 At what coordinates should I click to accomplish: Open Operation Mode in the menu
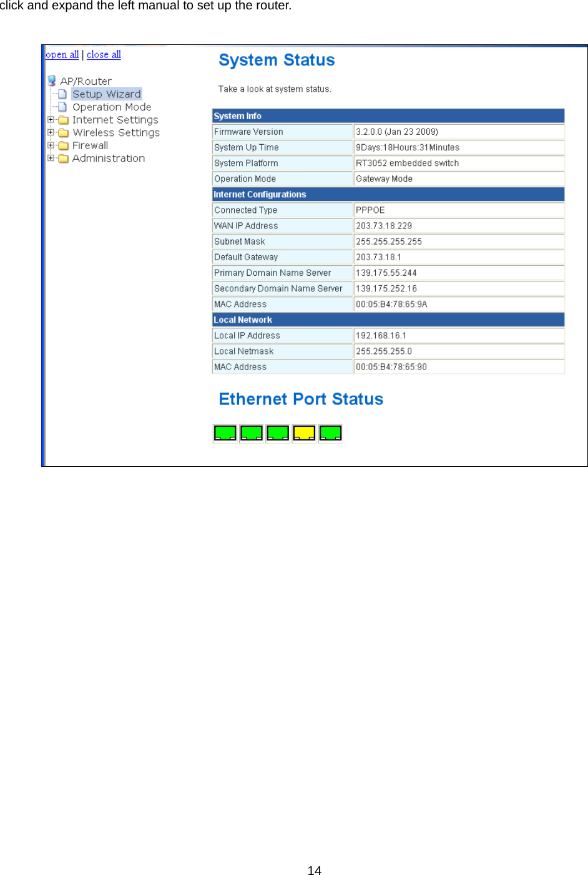[x=112, y=107]
